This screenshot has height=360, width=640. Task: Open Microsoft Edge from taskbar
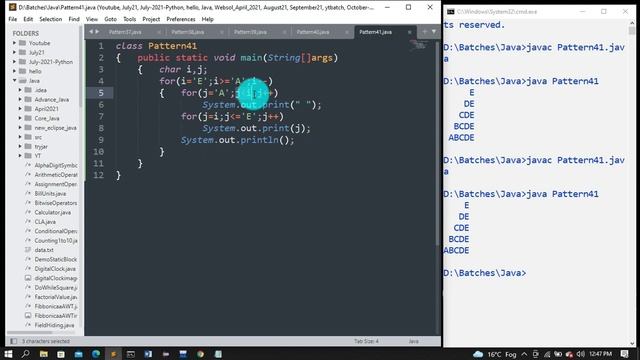96,354
